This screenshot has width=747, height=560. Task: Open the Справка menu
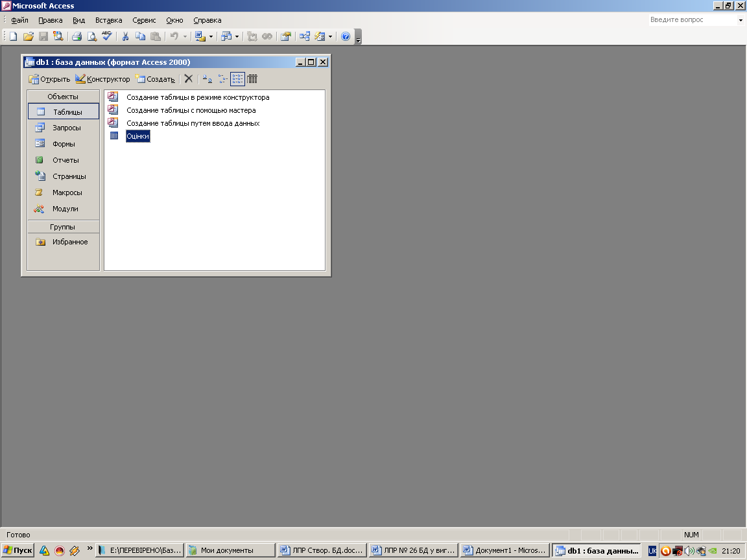[207, 20]
